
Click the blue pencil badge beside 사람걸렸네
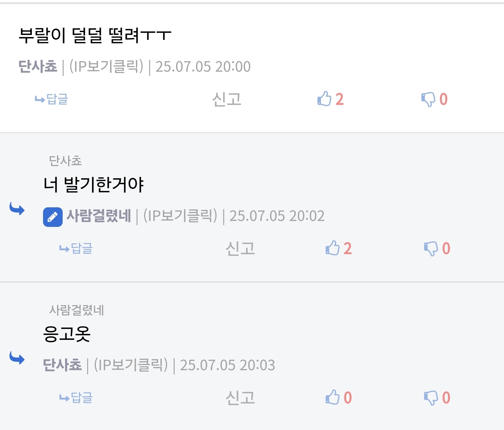coord(53,217)
